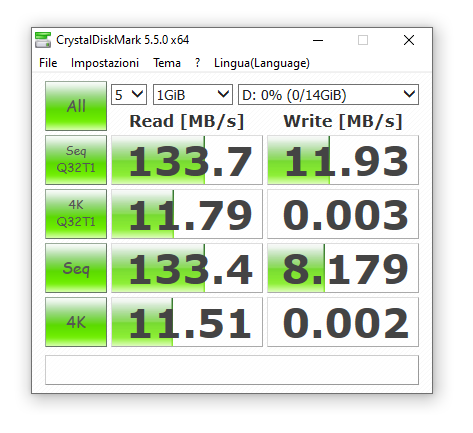Select the Seq read value 133.4
This screenshot has height=433, width=473.
point(187,268)
